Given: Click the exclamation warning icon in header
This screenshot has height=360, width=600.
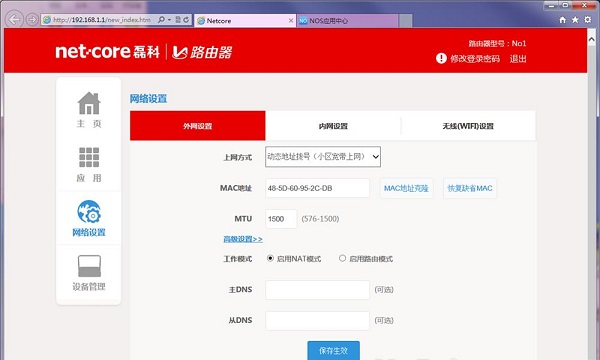Looking at the screenshot, I should tap(441, 59).
